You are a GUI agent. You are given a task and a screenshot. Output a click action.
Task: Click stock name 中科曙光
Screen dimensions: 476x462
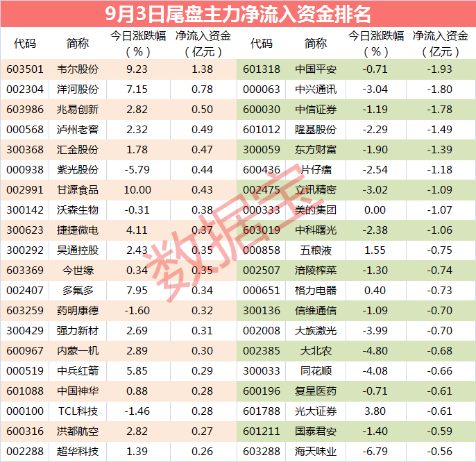(x=316, y=230)
